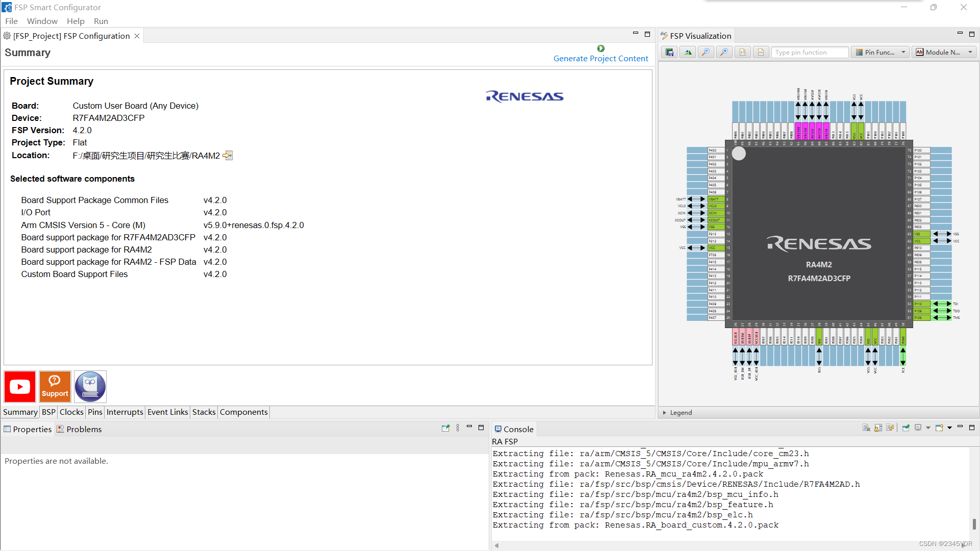Open the Module Name dropdown
Screen dimensions: 980x551
pos(944,52)
